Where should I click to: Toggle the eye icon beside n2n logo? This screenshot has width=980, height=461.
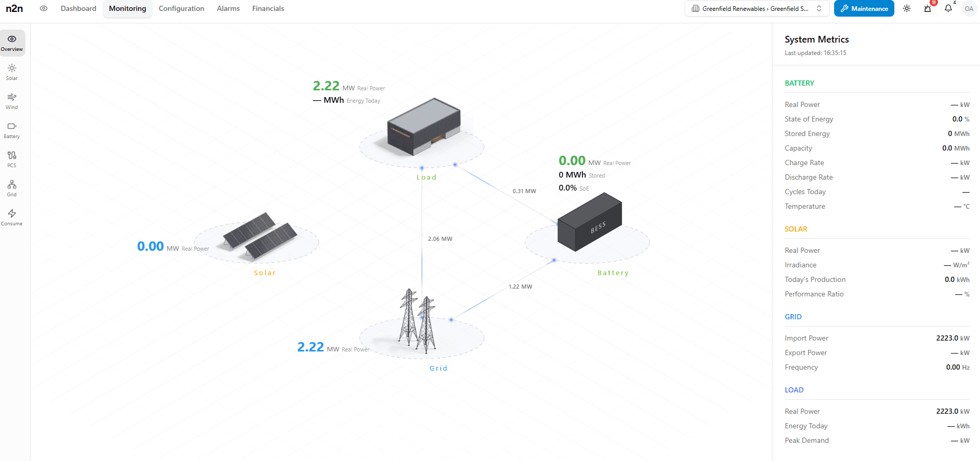click(44, 8)
